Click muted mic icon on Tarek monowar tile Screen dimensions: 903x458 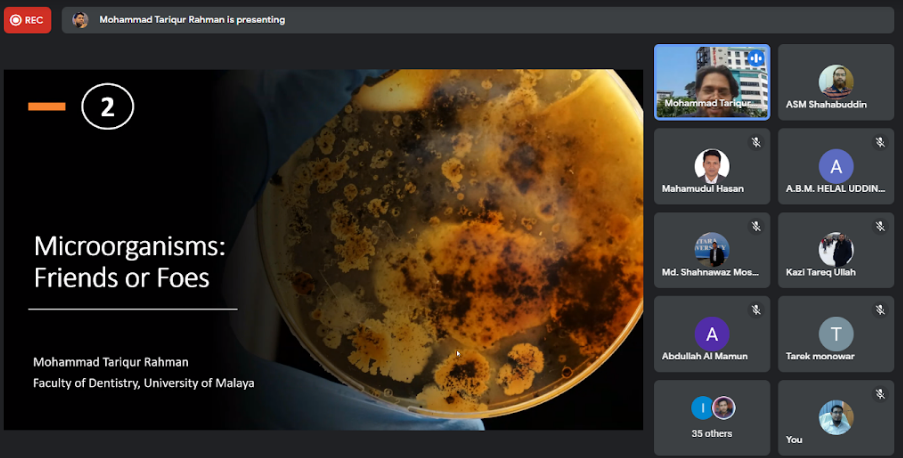[x=879, y=310]
